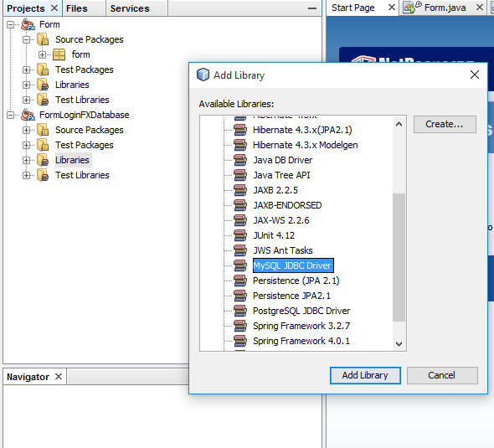Click Libraries folder icon under Form project
This screenshot has height=448, width=494.
(43, 85)
